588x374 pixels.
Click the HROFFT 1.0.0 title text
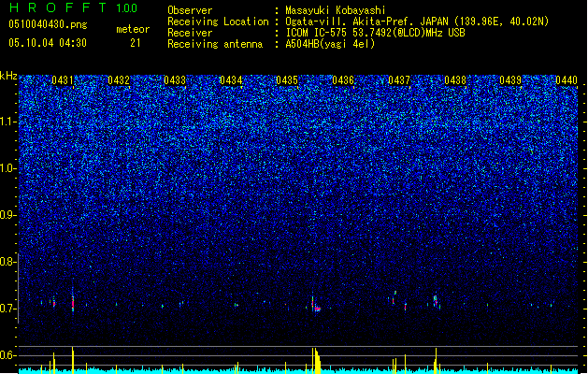pyautogui.click(x=74, y=7)
